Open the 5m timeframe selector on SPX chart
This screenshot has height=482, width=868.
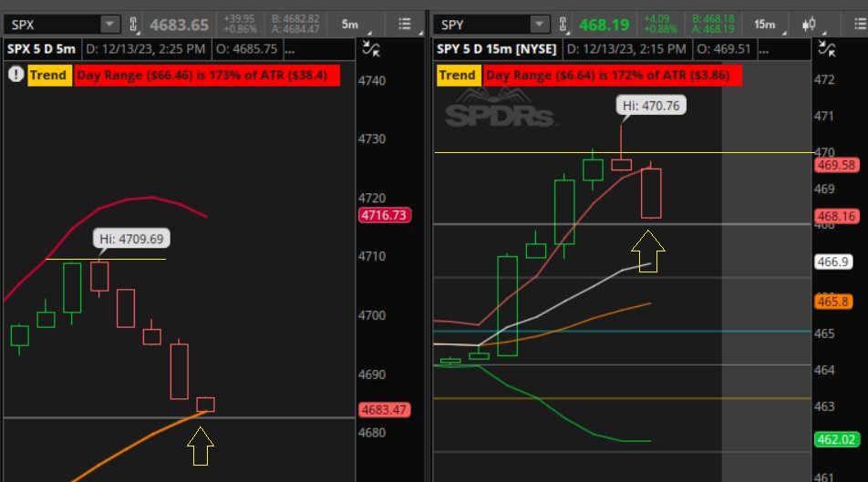pos(351,25)
